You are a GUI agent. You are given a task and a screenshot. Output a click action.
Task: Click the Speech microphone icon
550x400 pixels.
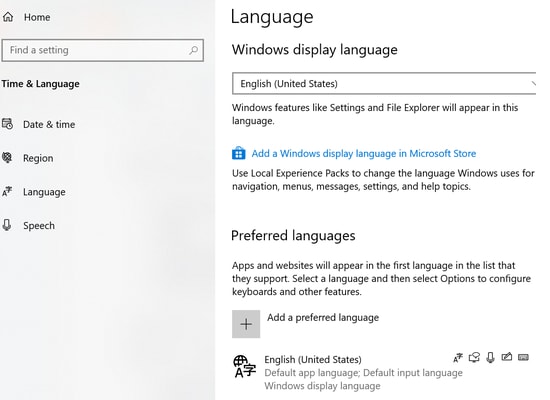tap(7, 225)
